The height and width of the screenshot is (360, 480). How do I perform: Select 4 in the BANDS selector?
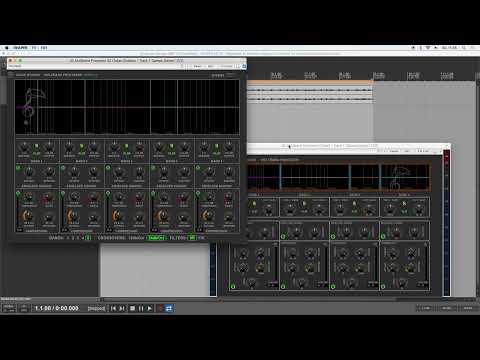coord(83,238)
